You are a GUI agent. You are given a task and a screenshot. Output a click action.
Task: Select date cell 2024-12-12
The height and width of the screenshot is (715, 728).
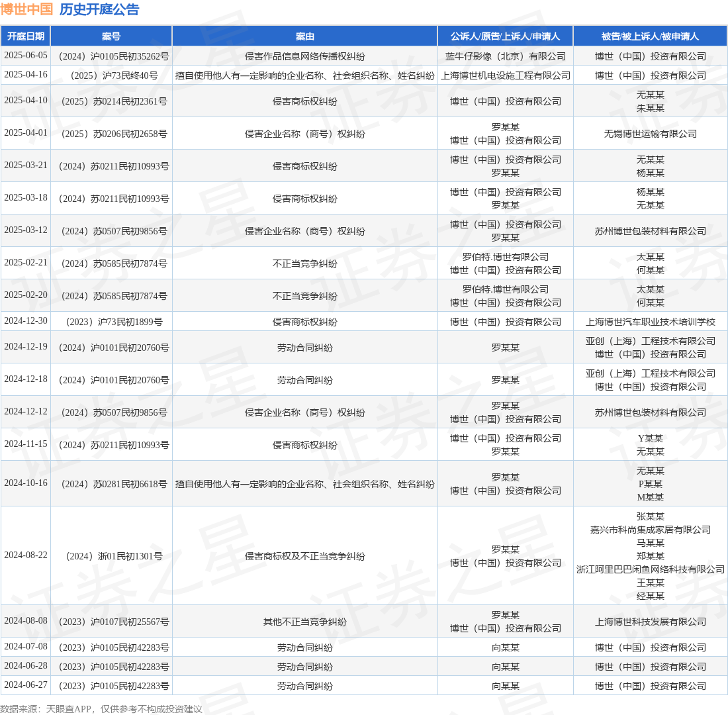click(26, 412)
